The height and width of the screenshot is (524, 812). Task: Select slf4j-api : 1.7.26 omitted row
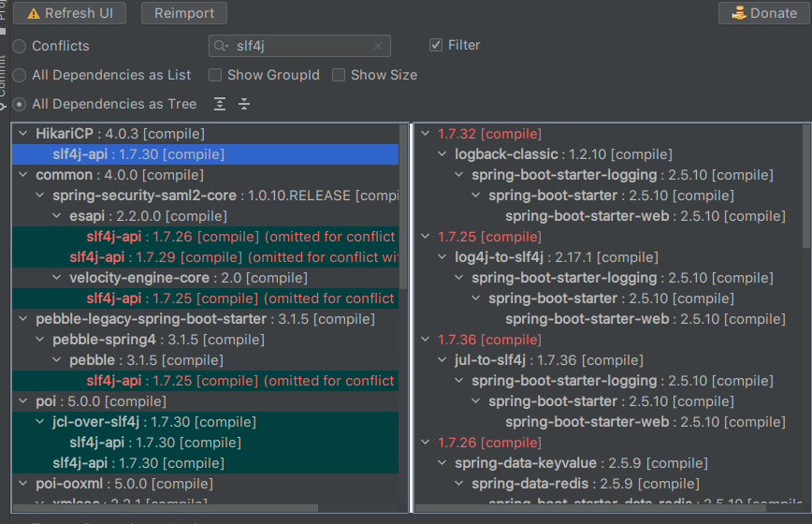(206, 237)
